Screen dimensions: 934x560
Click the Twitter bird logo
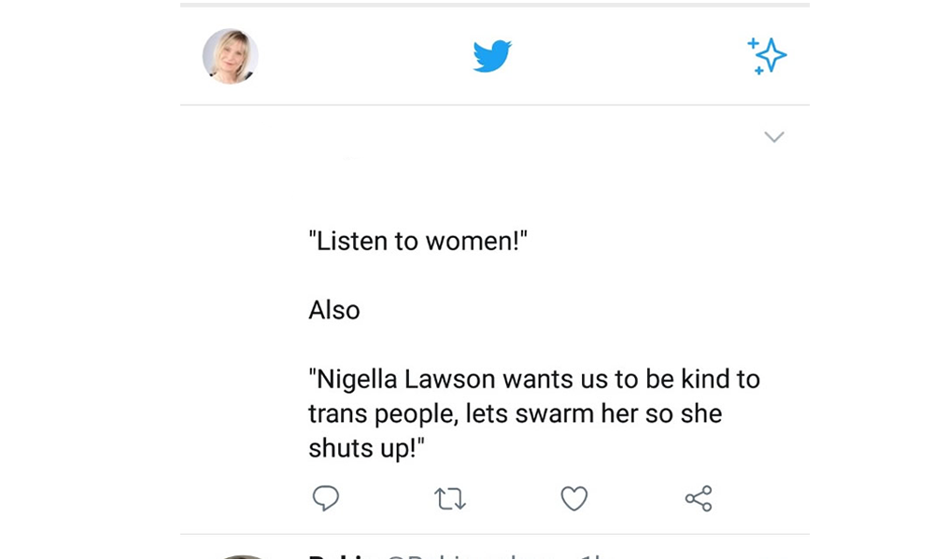[x=492, y=56]
